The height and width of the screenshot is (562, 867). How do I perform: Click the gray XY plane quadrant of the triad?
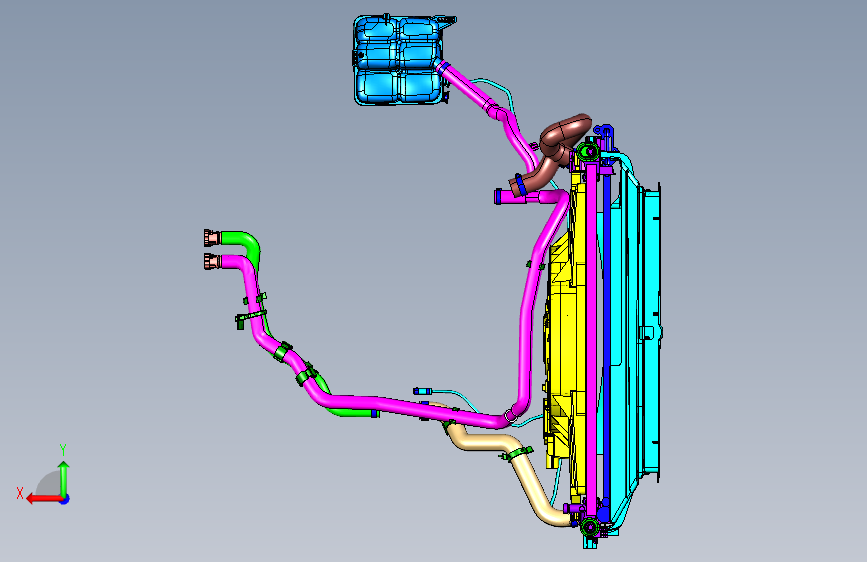pyautogui.click(x=49, y=484)
